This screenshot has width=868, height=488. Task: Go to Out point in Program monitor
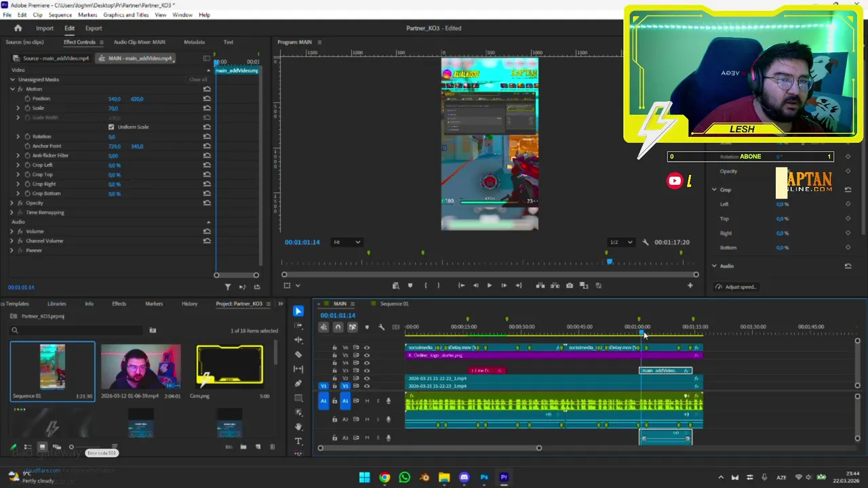pyautogui.click(x=518, y=285)
